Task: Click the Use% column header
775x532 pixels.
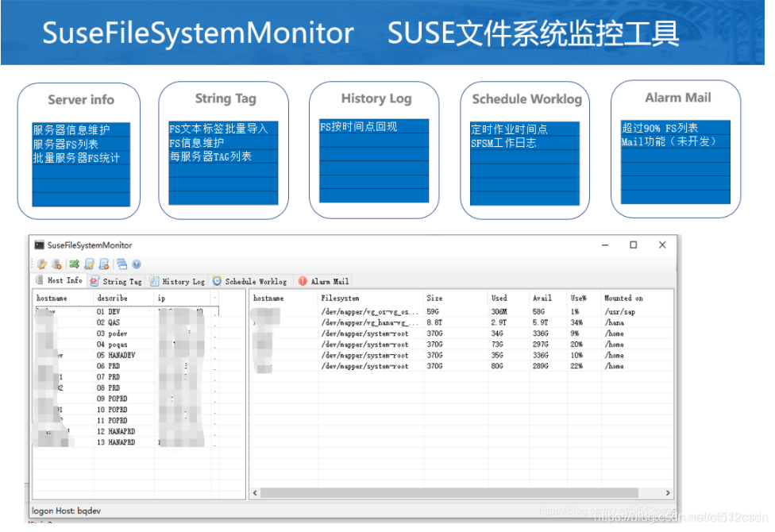Action: pos(584,298)
